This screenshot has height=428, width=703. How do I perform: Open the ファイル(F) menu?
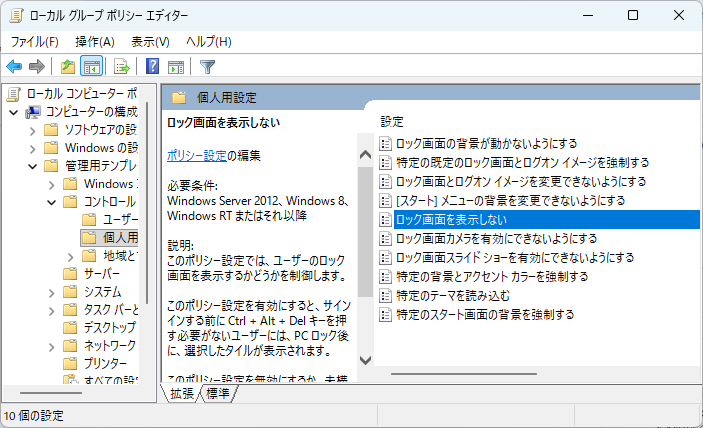click(34, 41)
